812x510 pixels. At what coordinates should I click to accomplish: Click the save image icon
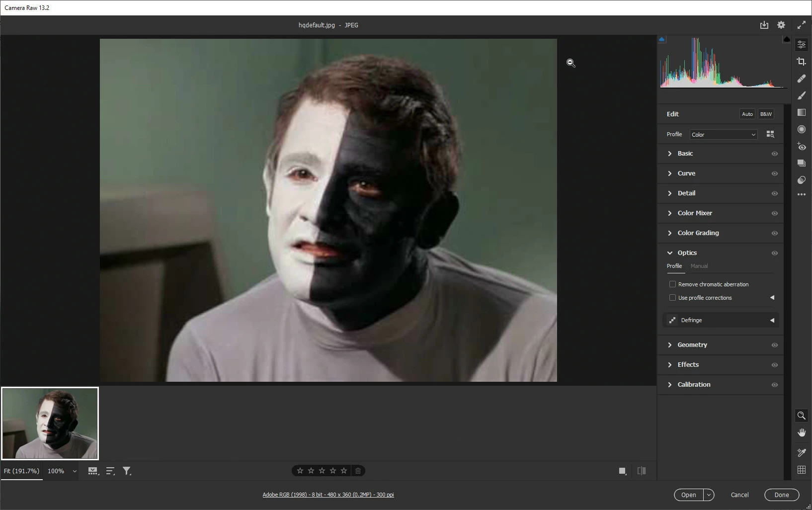764,25
